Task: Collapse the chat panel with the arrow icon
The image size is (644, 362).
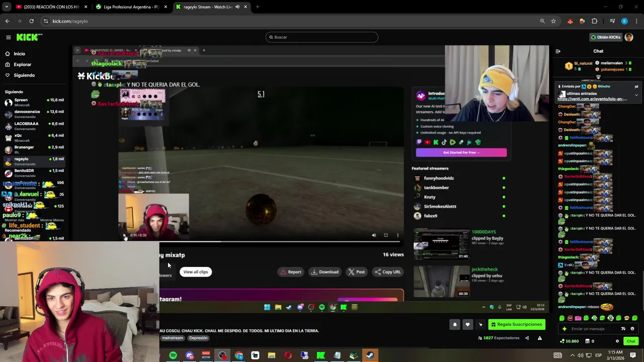Action: 558,51
